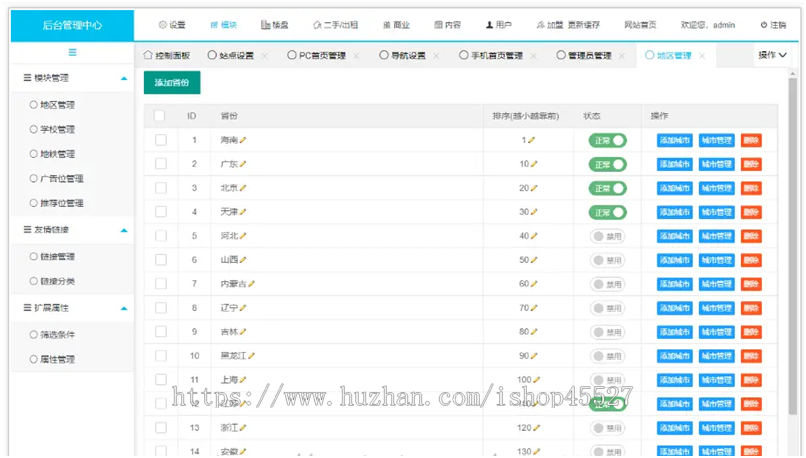Edit province name 天津 pencil icon
This screenshot has height=458, width=806.
coord(243,212)
